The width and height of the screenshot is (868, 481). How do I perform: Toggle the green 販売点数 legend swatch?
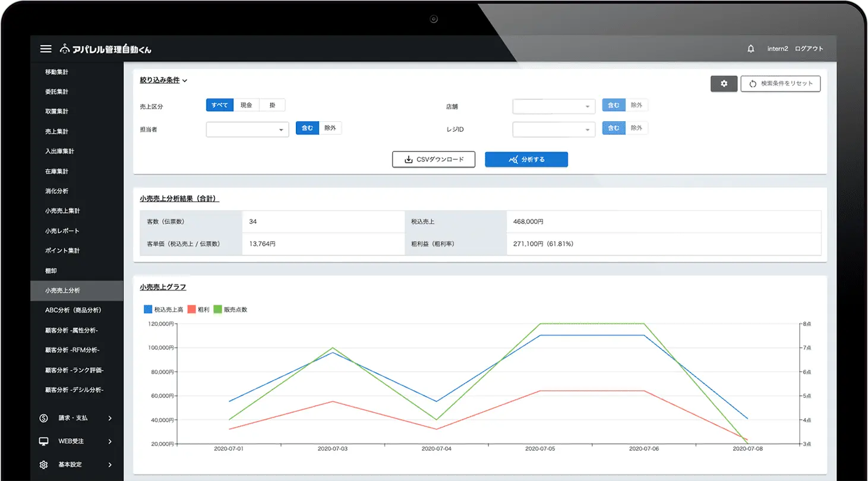click(218, 309)
